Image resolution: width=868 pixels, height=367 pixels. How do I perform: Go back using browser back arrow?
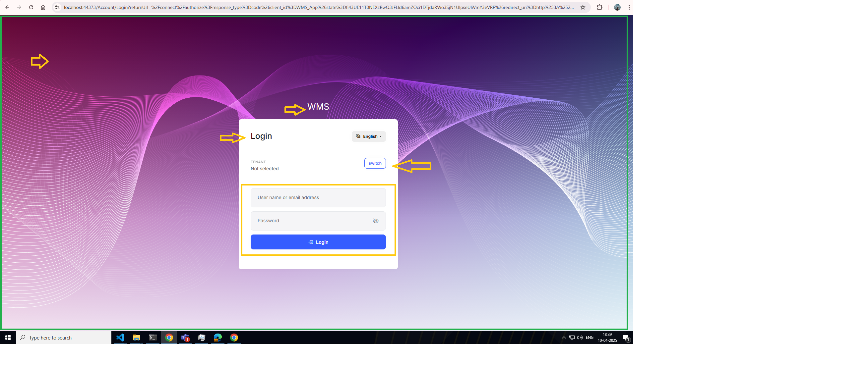[x=7, y=7]
